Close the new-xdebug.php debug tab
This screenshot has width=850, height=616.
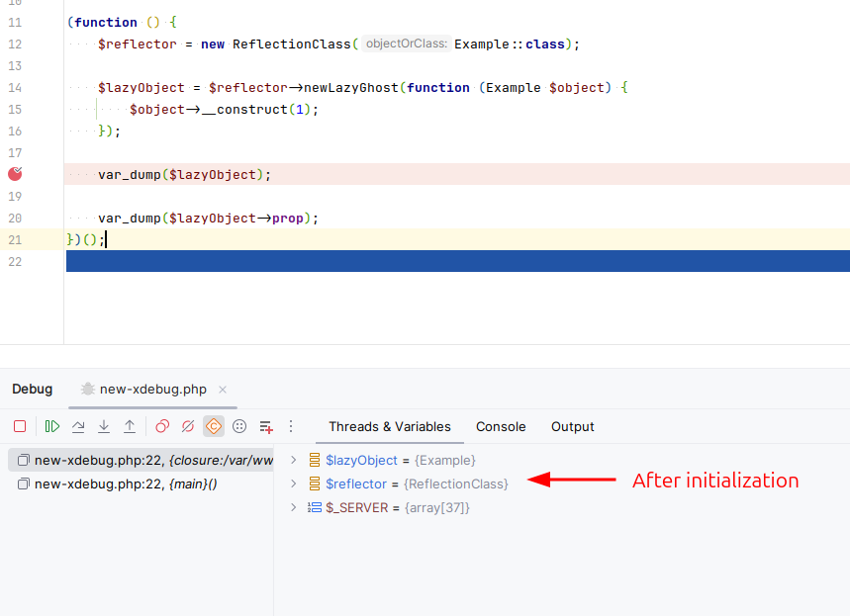coord(223,390)
